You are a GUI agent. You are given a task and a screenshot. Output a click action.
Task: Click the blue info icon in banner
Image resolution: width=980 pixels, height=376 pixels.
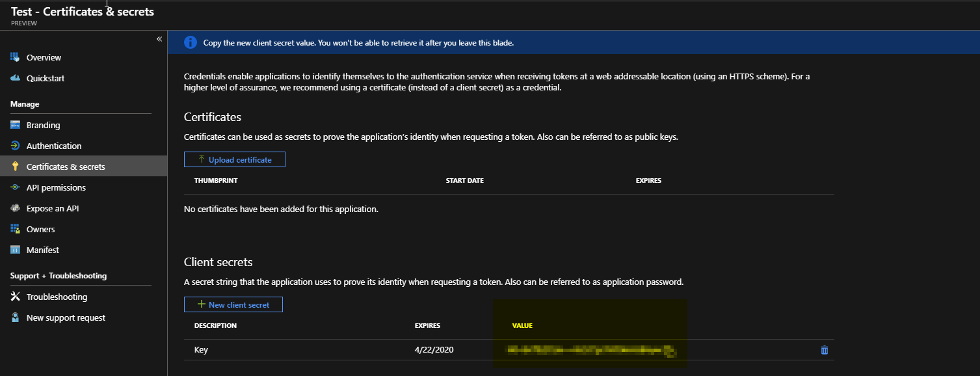[x=190, y=43]
